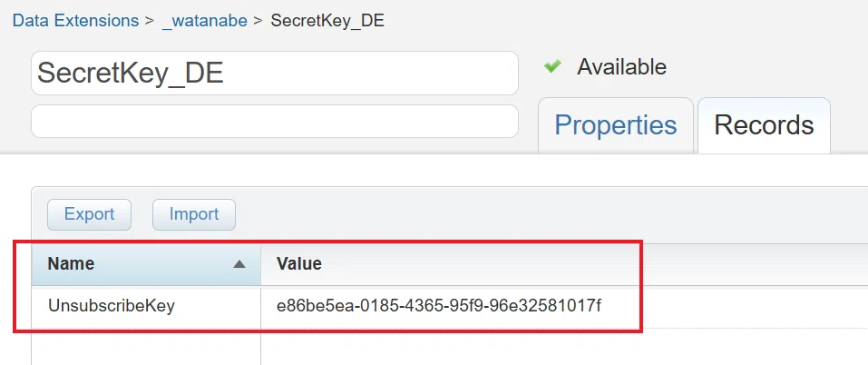
Task: Focus the SecretKey_DE name input field
Action: click(x=275, y=74)
